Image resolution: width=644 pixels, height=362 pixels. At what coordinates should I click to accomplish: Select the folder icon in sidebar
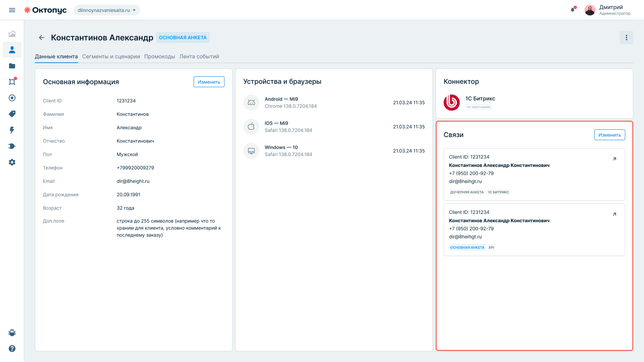click(12, 66)
